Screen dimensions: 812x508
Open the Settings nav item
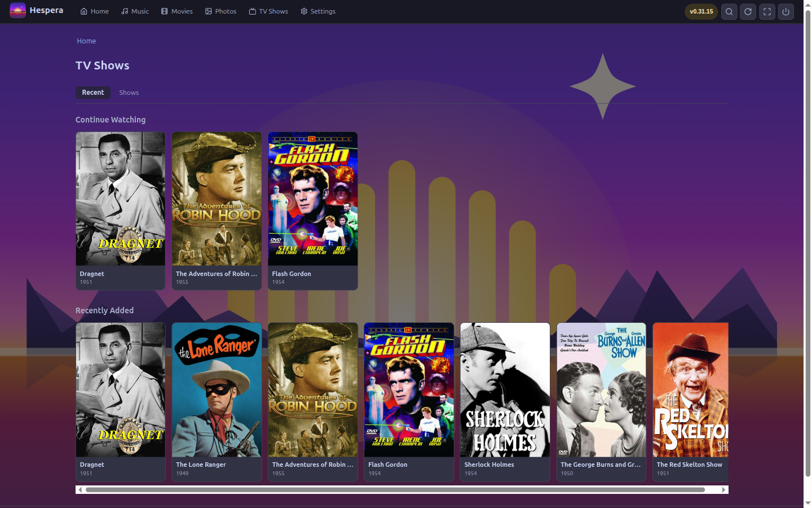pyautogui.click(x=318, y=11)
